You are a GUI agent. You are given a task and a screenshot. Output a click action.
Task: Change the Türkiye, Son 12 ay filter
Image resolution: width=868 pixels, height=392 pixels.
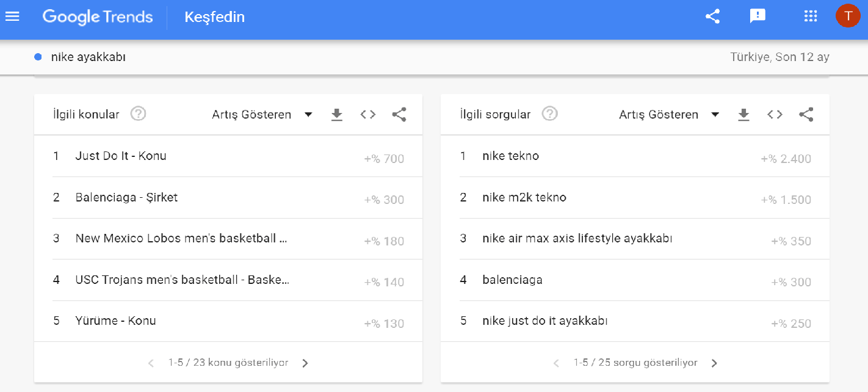tap(780, 57)
